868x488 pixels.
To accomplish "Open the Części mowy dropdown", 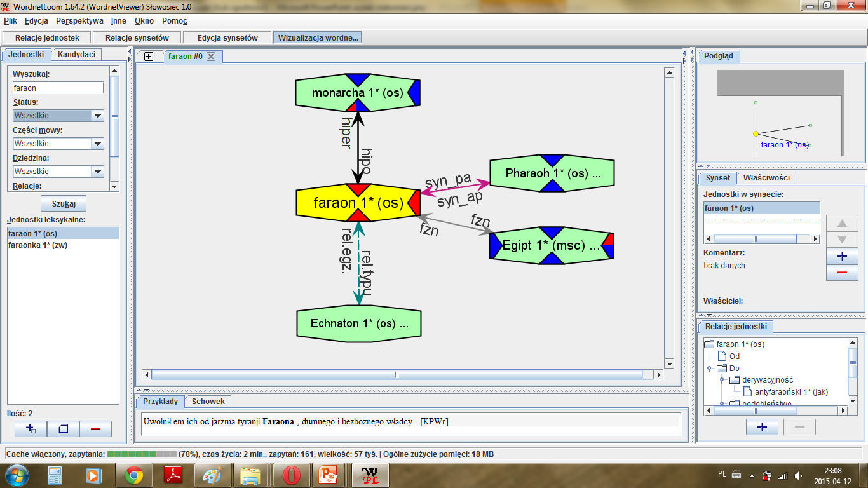I will point(98,144).
